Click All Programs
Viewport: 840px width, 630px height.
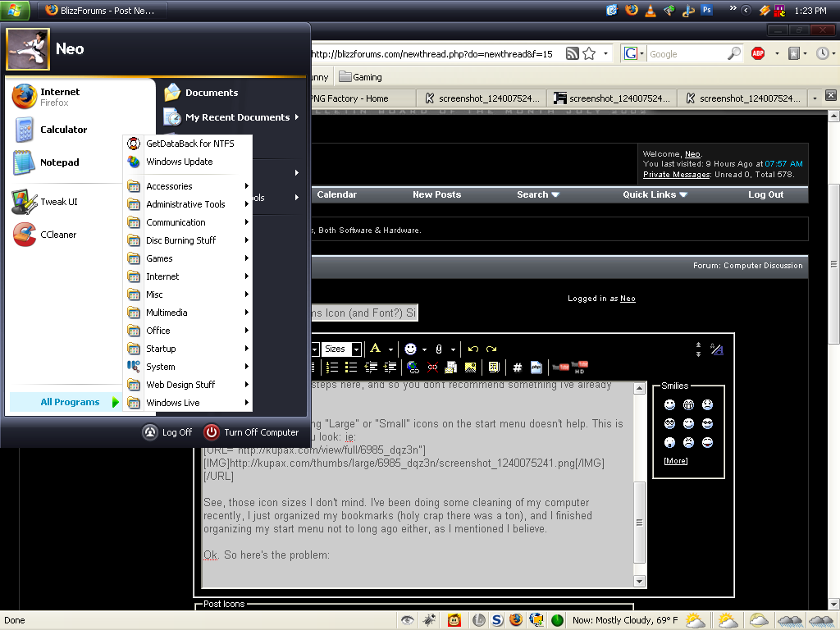[66, 402]
